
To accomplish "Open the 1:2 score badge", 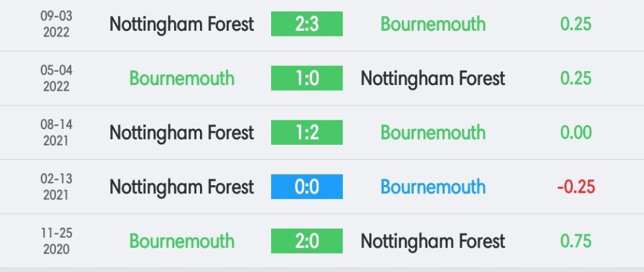I will pos(307,132).
